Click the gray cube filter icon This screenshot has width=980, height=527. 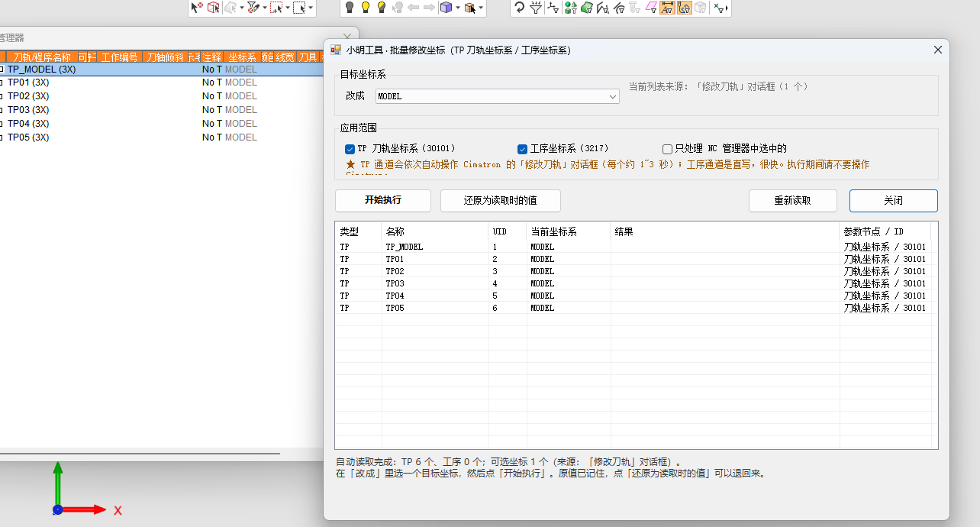click(700, 8)
